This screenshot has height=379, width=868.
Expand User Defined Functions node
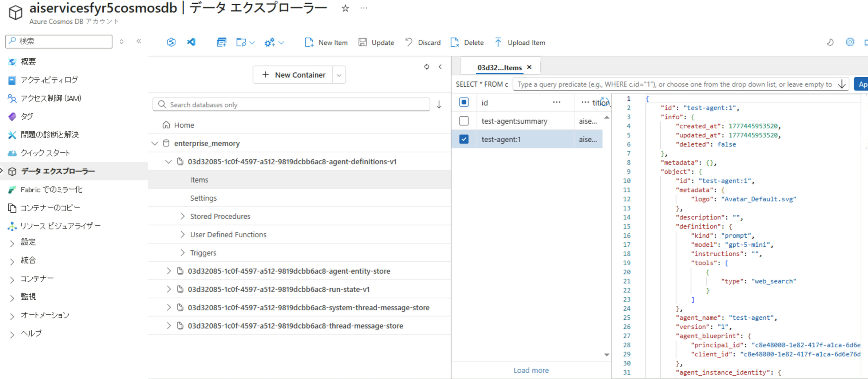pyautogui.click(x=182, y=234)
